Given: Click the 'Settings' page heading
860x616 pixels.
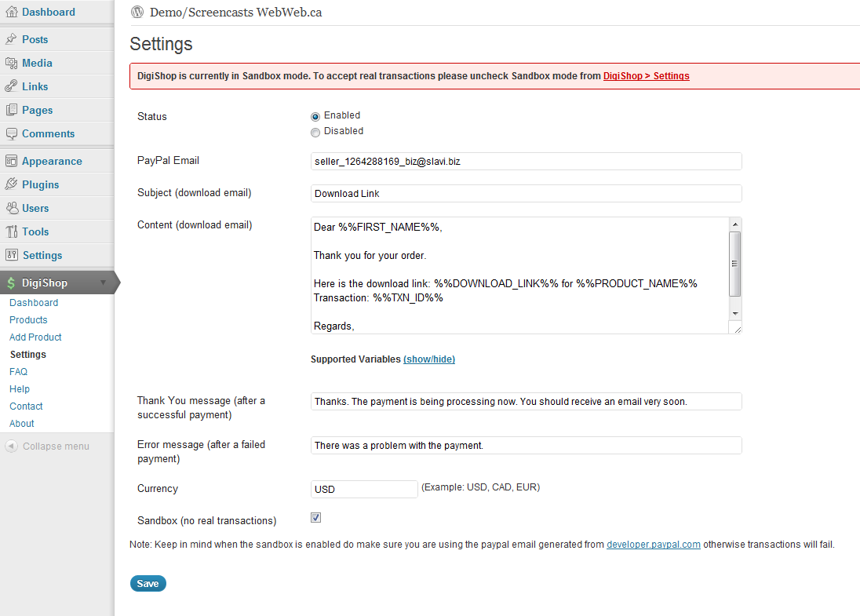Looking at the screenshot, I should click(x=162, y=44).
